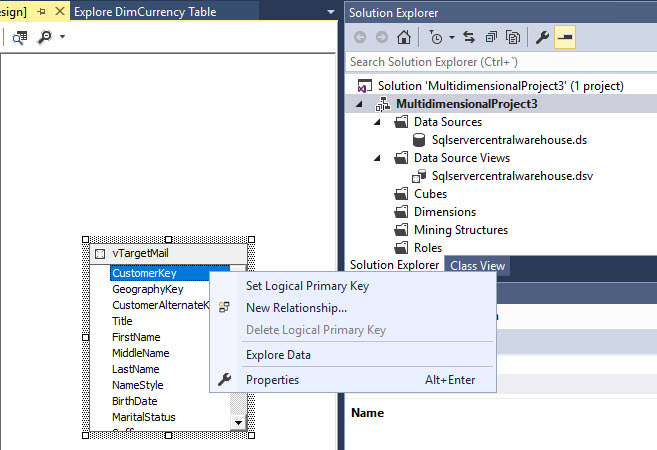
Task: Open the document tabs overflow dropdown
Action: pyautogui.click(x=331, y=12)
